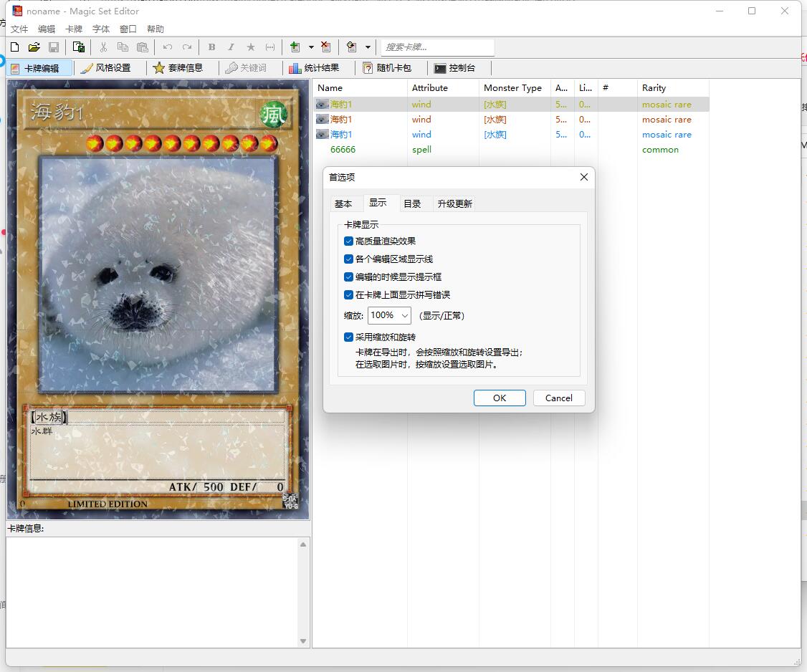This screenshot has height=672, width=807.
Task: Select the 66666 spell card row
Action: click(x=511, y=150)
